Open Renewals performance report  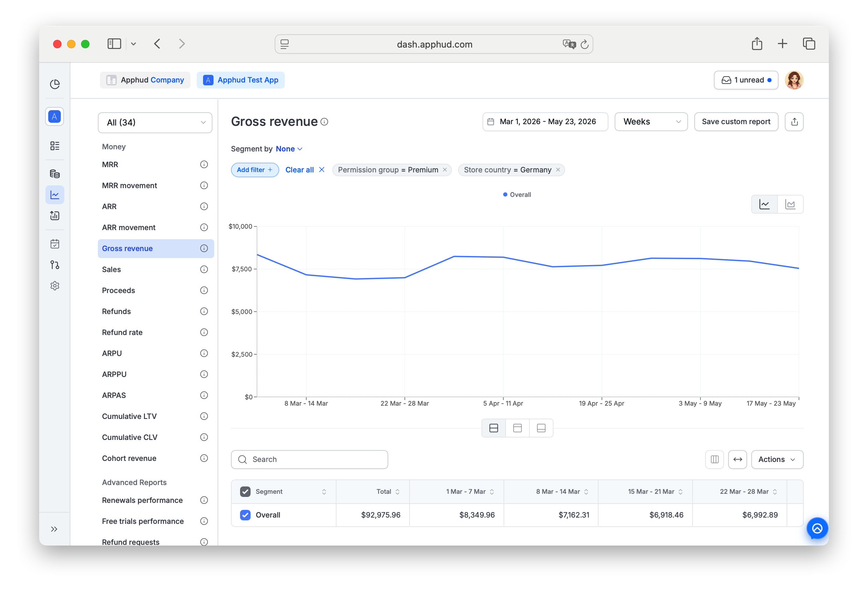click(156, 500)
